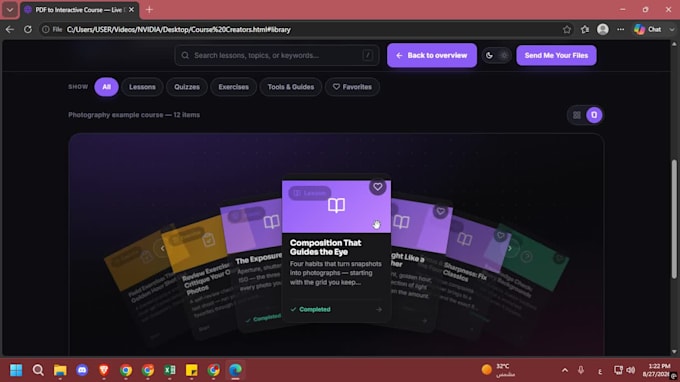Show All library items filter
The image size is (680, 382).
(106, 87)
